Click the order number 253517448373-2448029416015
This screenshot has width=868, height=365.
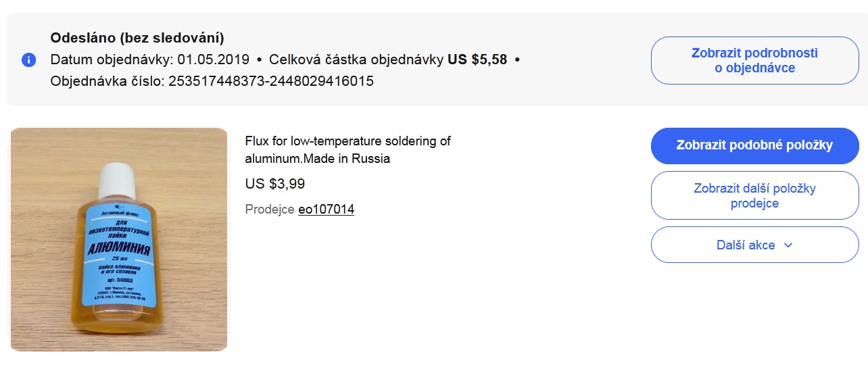click(270, 81)
